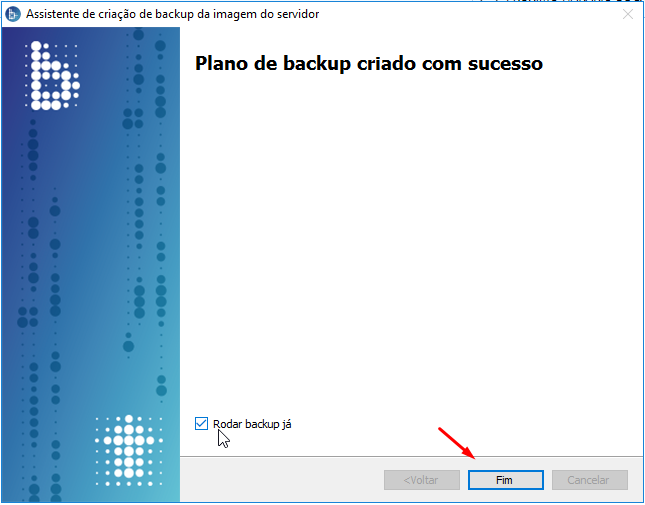Click the greyed-out Cancelar button
This screenshot has height=505, width=645.
point(589,480)
